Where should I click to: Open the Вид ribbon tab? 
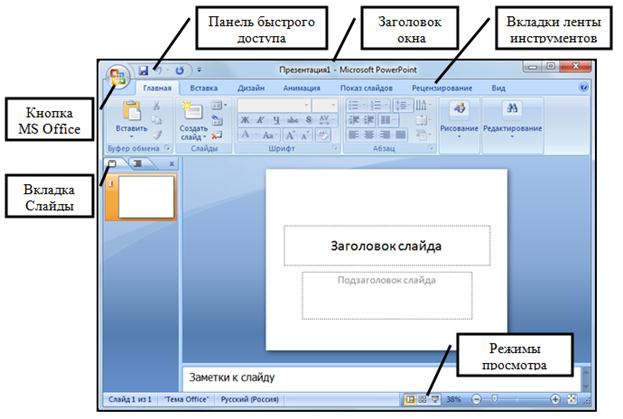[x=498, y=88]
